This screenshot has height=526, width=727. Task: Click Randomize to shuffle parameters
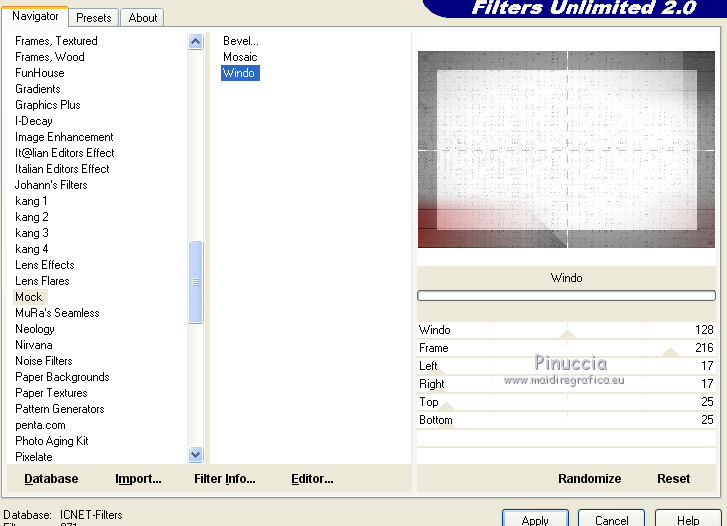(589, 479)
